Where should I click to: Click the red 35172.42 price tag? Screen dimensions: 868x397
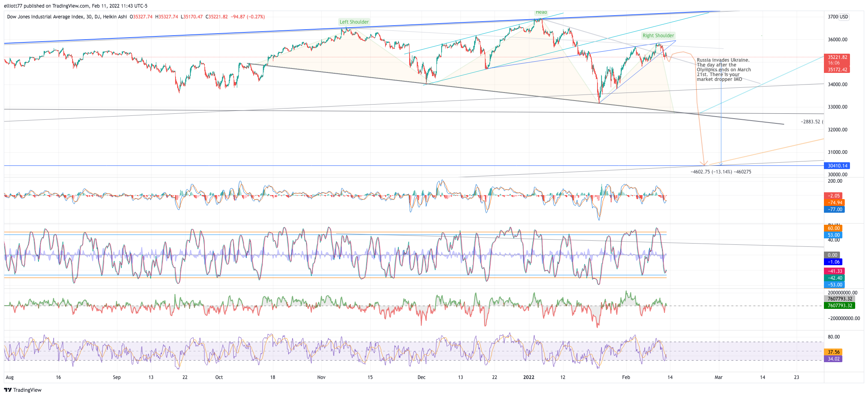[x=837, y=70]
